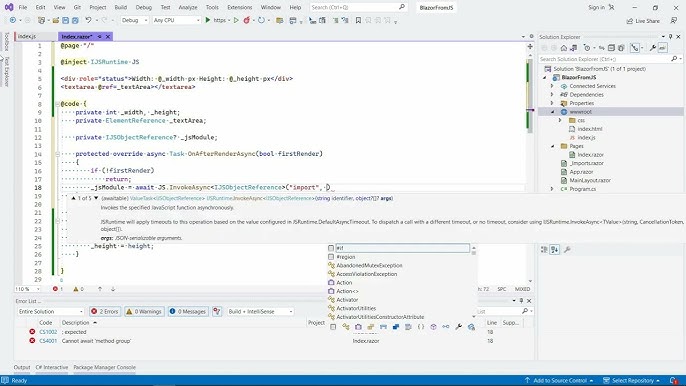Click the Properties wrench icon in Solution Explorer

[x=652, y=48]
